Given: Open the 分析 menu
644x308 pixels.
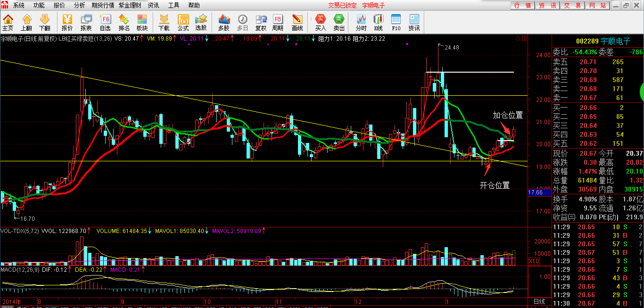Looking at the screenshot, I should point(80,5).
